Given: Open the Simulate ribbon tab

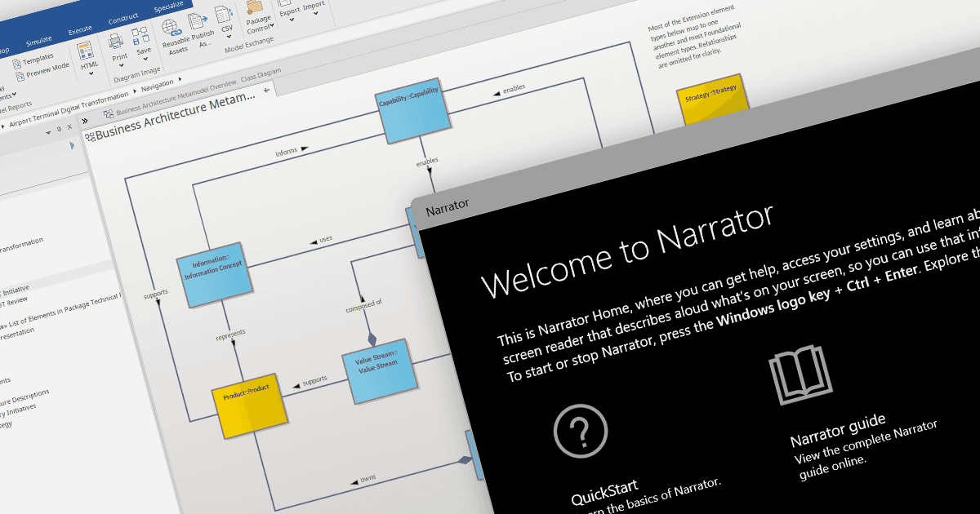Looking at the screenshot, I should click(39, 41).
